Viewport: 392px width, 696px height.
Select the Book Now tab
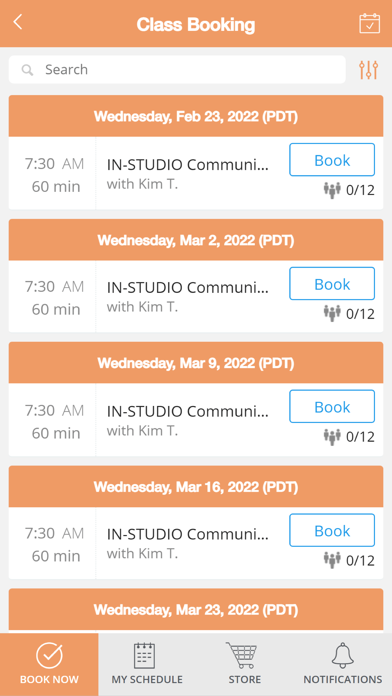(49, 664)
